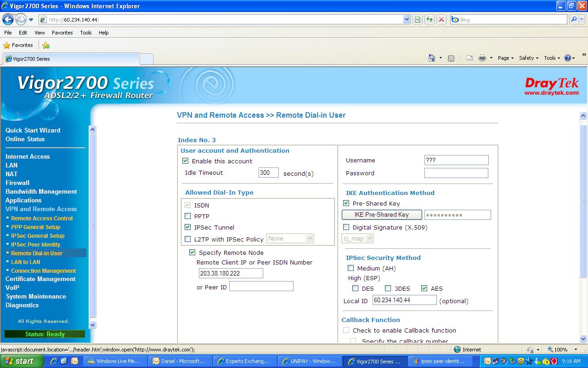Click the Compatibility View icon

pyautogui.click(x=418, y=19)
